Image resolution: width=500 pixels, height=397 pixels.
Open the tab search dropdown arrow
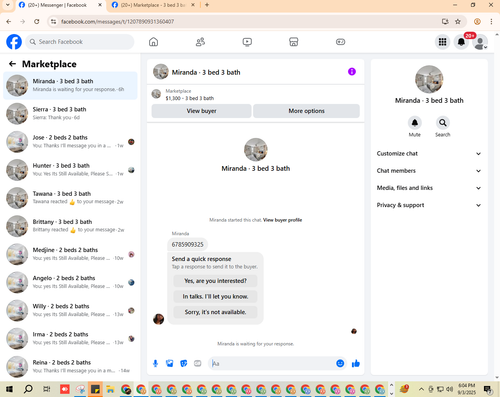point(7,5)
